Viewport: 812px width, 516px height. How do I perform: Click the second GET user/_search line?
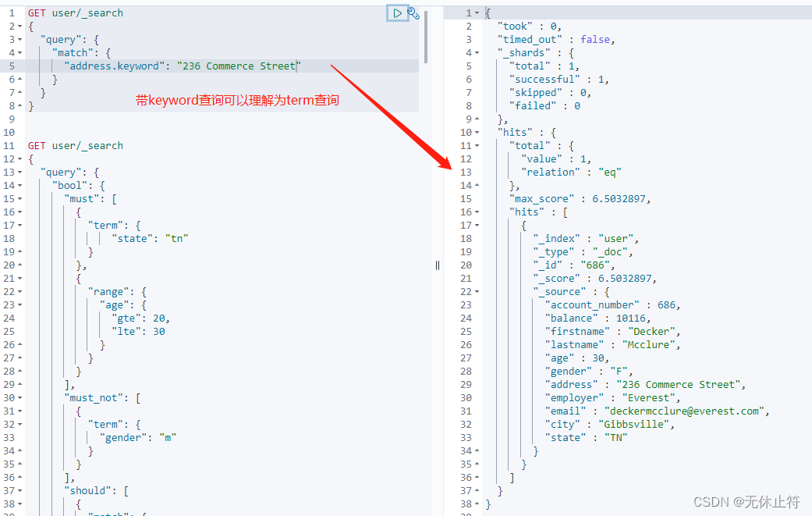[76, 145]
